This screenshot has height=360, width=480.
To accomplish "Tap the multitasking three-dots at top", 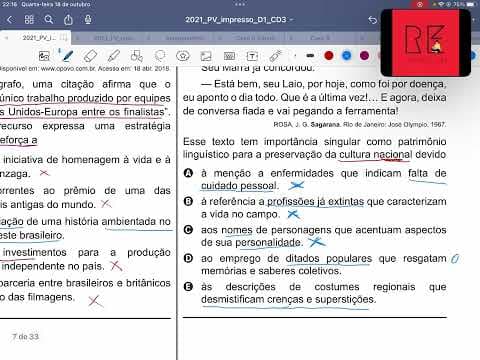I will pos(240,4).
